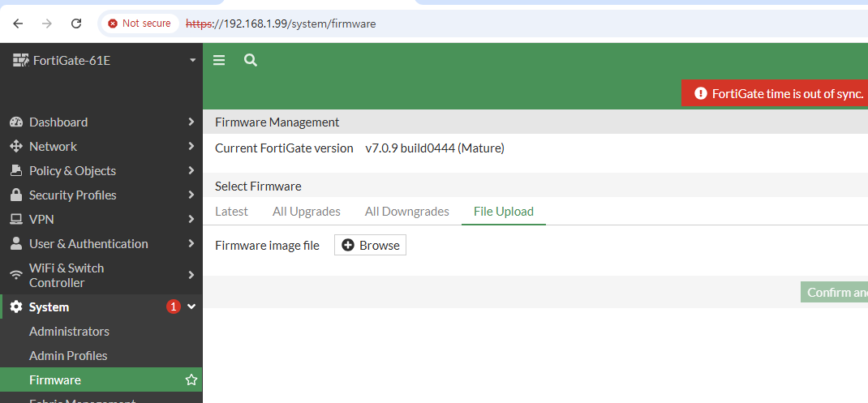Open the User & Authentication menu

tap(88, 244)
